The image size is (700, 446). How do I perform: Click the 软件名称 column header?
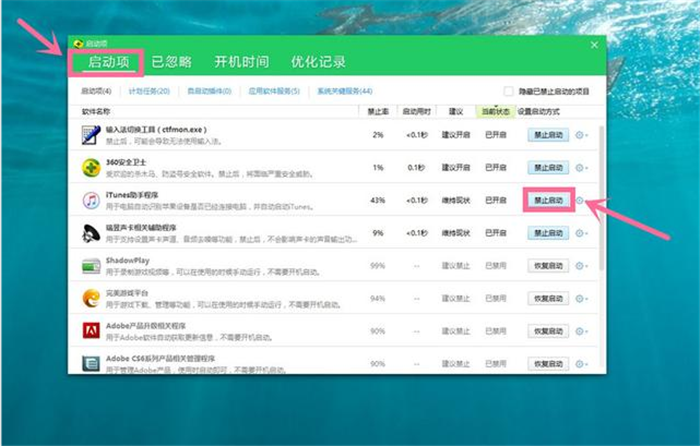pos(96,112)
